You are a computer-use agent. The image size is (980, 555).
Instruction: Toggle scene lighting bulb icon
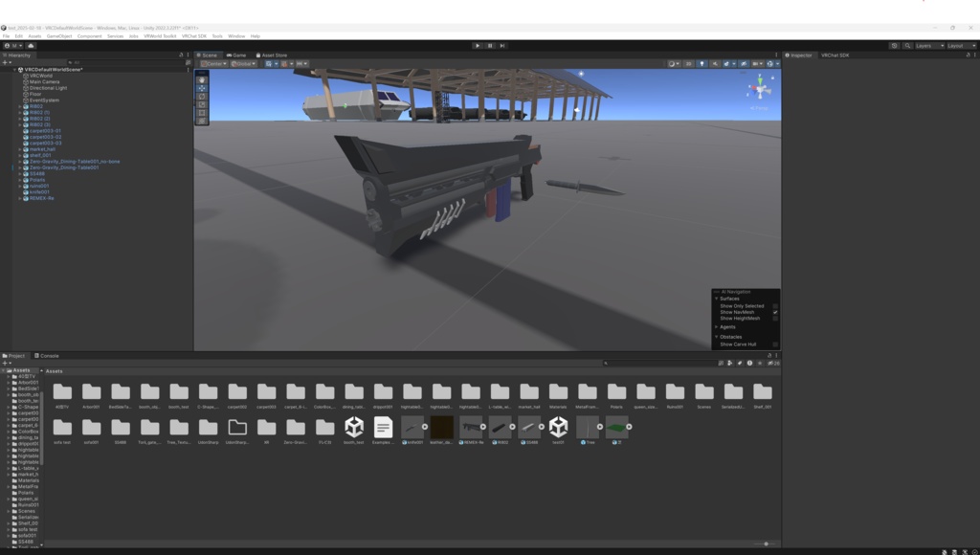702,64
